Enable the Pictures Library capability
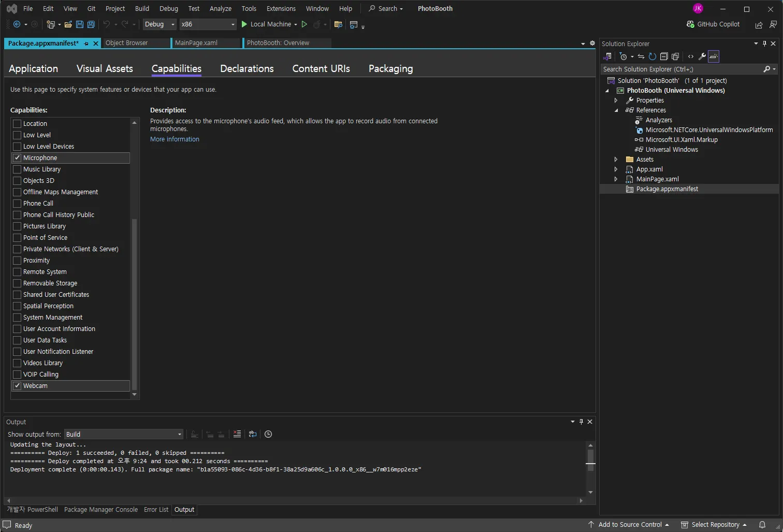Screen dimensions: 783x532 coord(17,226)
